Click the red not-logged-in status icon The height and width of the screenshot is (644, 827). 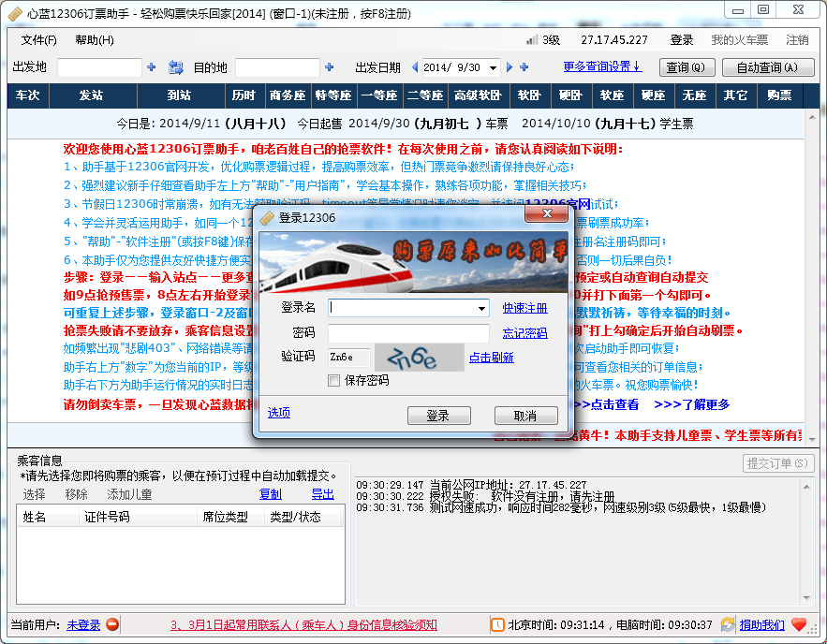[112, 624]
